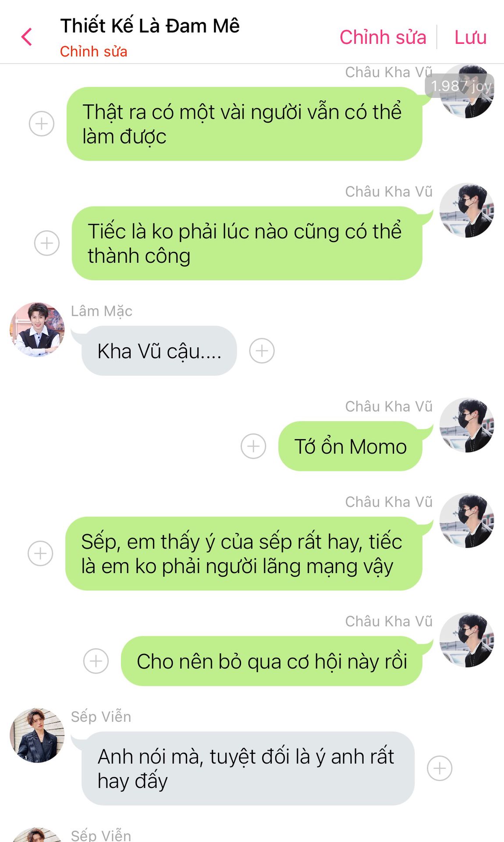504x842 pixels.
Task: Tap plus icon beside 'Thật ra có một vài' message
Action: tap(42, 124)
